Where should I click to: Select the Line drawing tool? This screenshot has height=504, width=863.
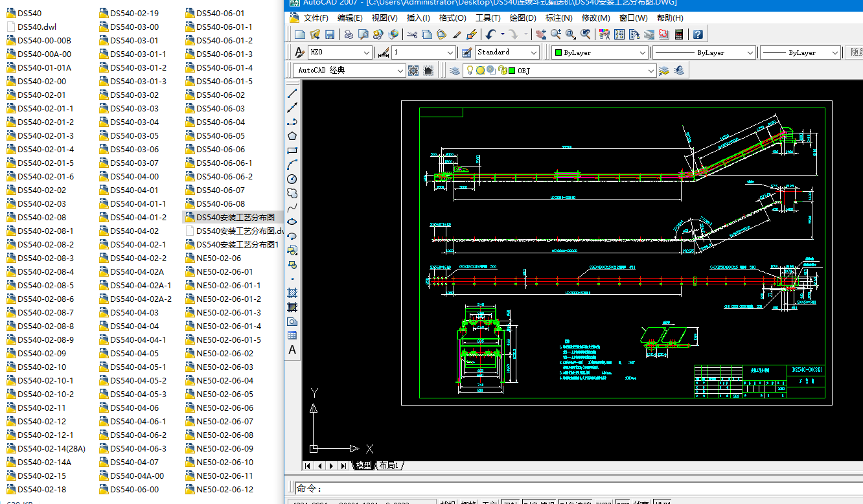pos(292,93)
